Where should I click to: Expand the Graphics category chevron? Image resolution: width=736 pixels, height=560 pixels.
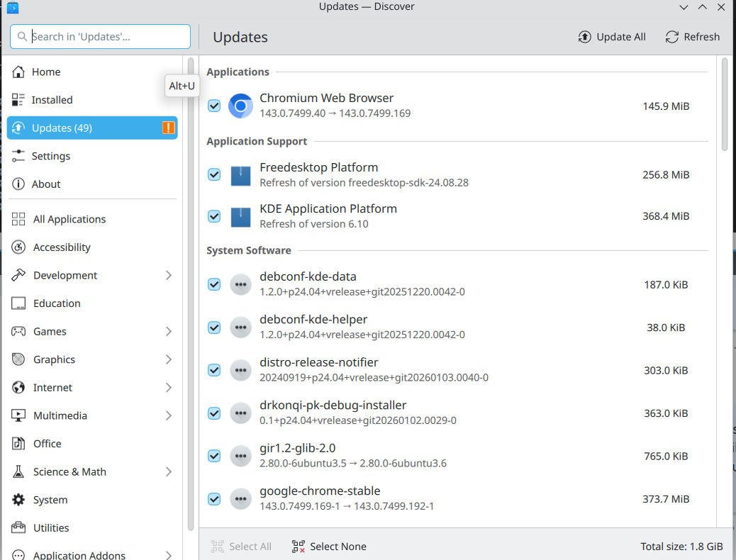tap(169, 359)
